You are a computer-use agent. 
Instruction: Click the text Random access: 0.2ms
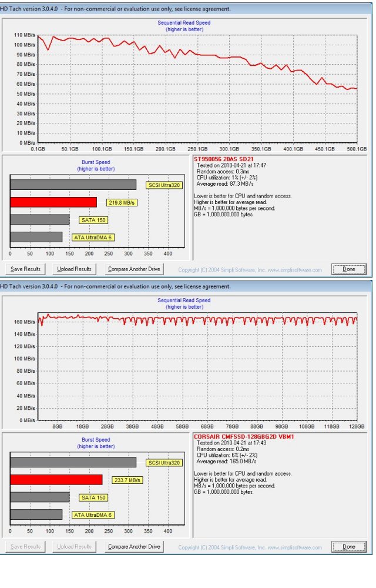223,449
